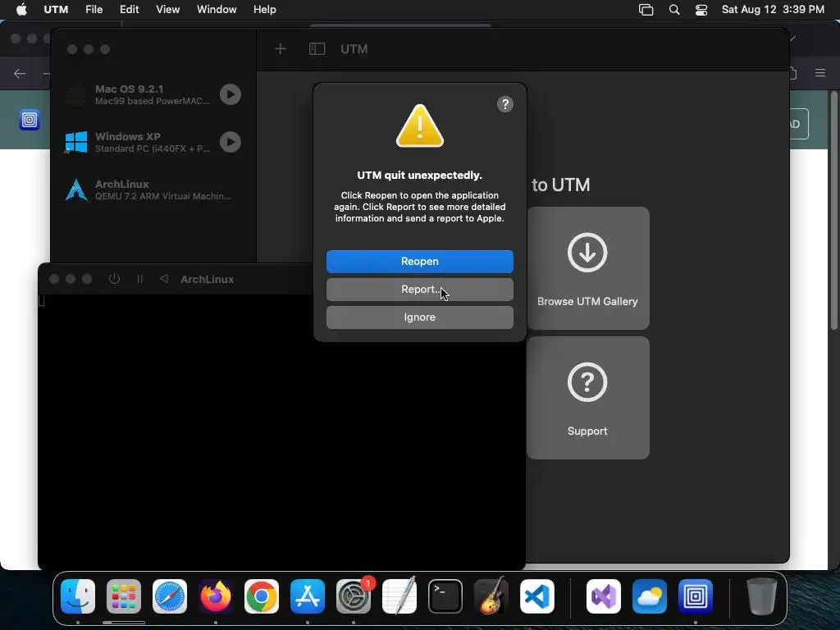Open browser hamburger menu behind UTM
This screenshot has height=630, width=840.
coord(820,73)
